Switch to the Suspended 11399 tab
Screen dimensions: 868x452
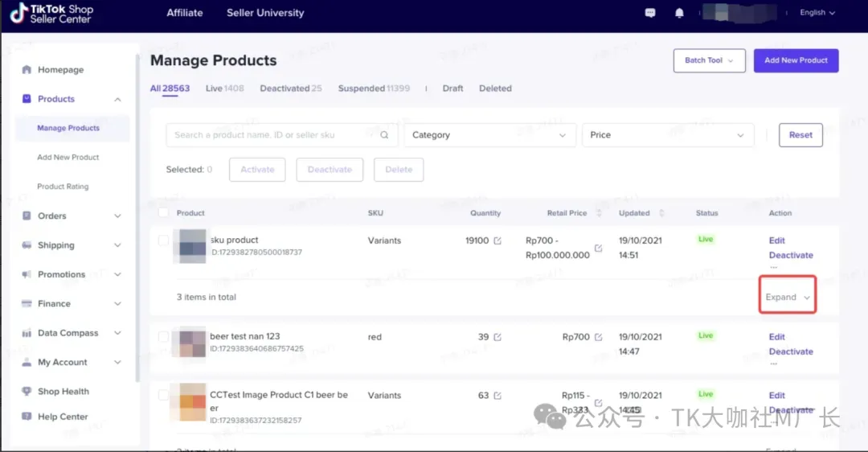374,88
